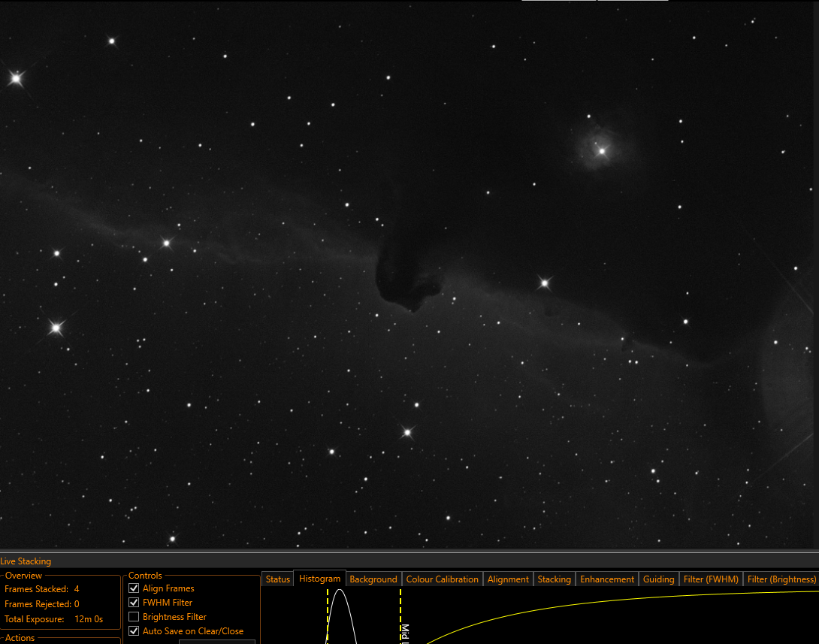
Task: Enable the Brightness Filter checkbox
Action: 134,617
